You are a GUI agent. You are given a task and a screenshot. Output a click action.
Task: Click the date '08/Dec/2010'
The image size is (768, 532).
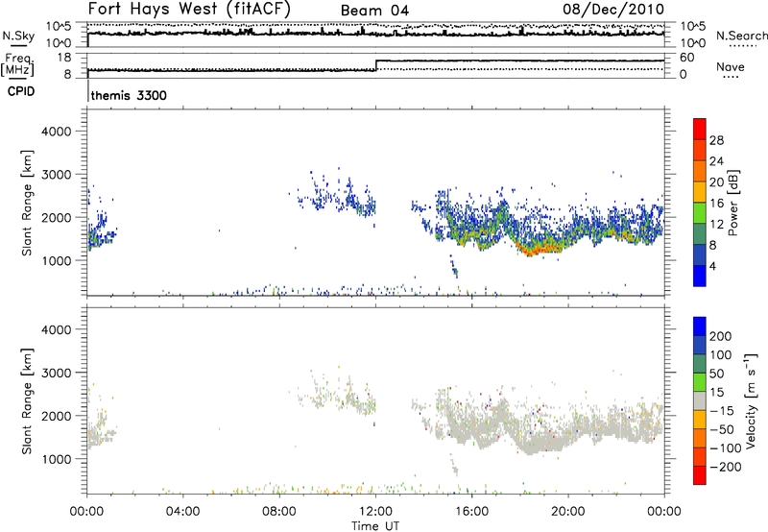point(613,9)
